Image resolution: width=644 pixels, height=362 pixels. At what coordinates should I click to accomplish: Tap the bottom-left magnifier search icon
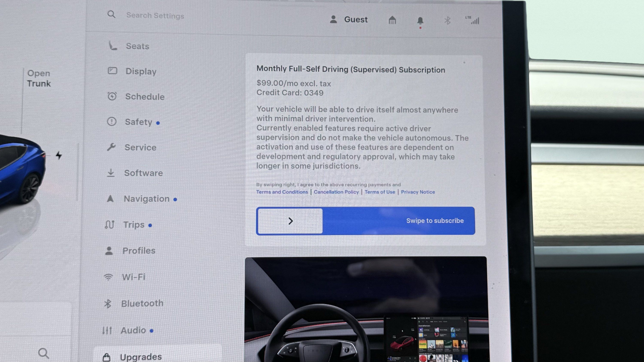click(x=44, y=353)
